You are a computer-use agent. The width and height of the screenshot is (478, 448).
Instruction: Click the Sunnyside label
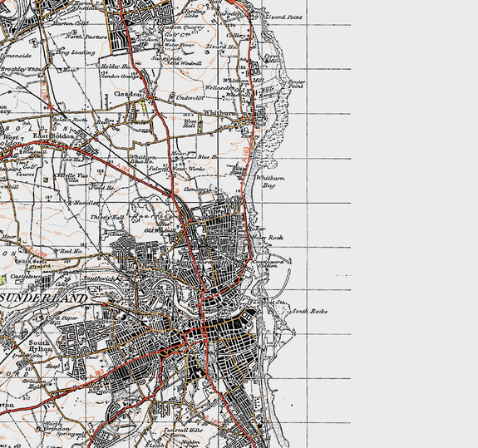coord(167,58)
